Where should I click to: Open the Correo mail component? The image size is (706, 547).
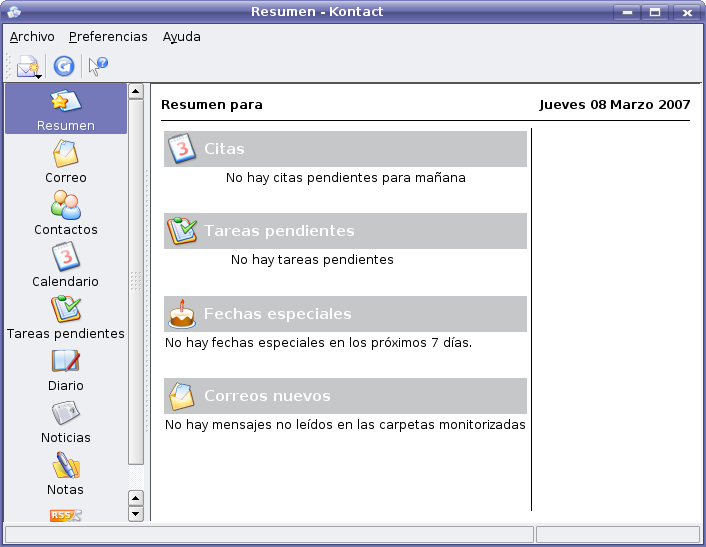tap(66, 161)
